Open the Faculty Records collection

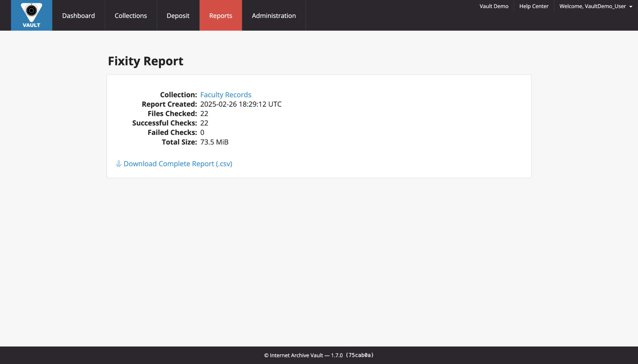[x=226, y=95]
